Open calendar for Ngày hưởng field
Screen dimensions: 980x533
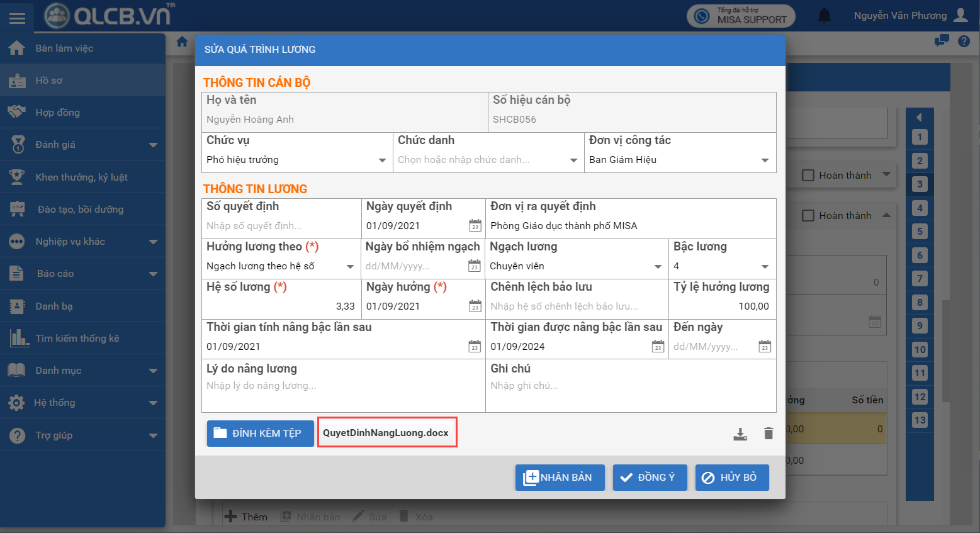475,306
